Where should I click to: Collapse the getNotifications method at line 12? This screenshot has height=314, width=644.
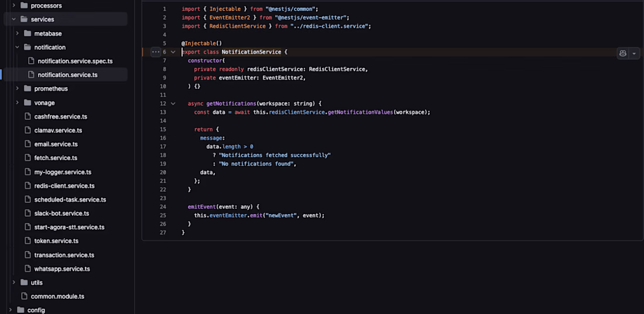coord(173,104)
